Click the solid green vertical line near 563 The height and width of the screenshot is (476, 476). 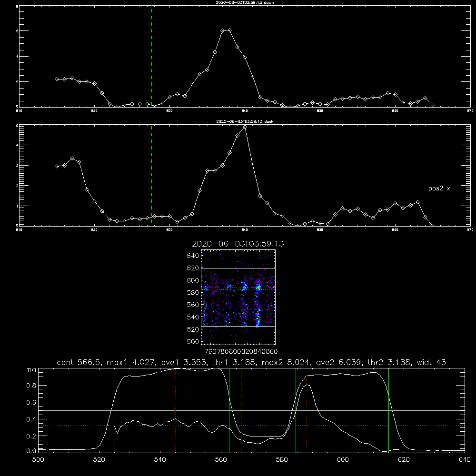229,410
